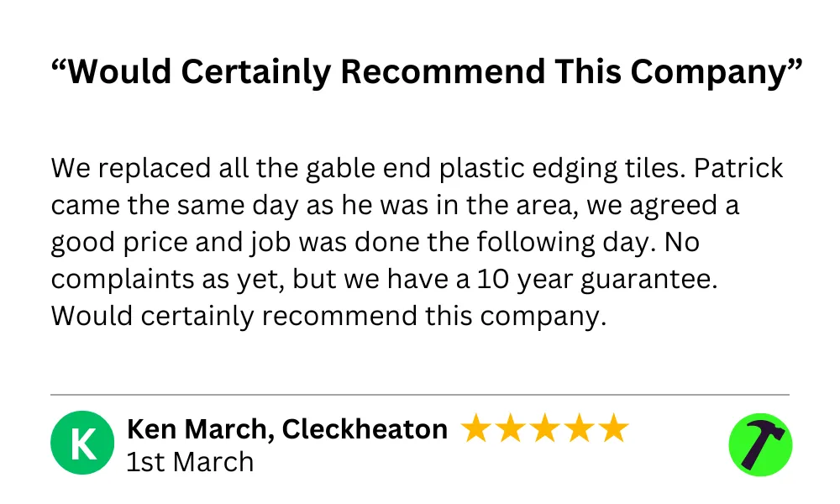Click the second gold rating star
840x504 pixels.
pyautogui.click(x=511, y=429)
